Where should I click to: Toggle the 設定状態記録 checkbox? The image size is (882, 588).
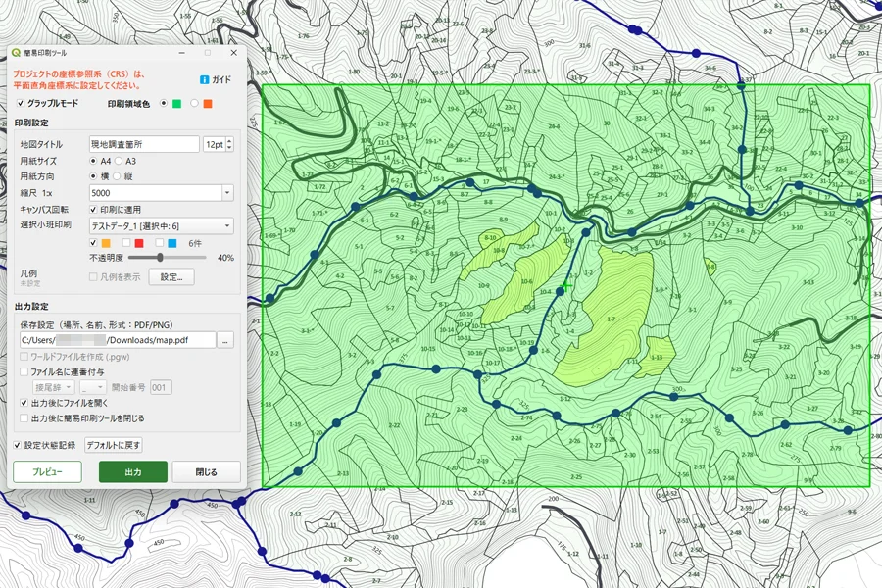(17, 445)
